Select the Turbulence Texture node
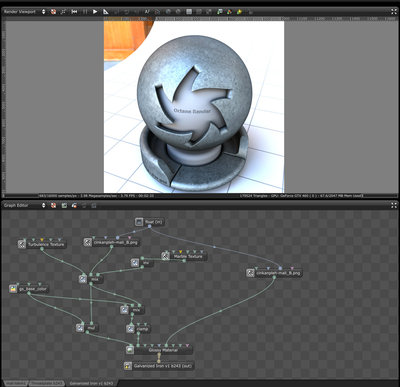 click(x=42, y=244)
